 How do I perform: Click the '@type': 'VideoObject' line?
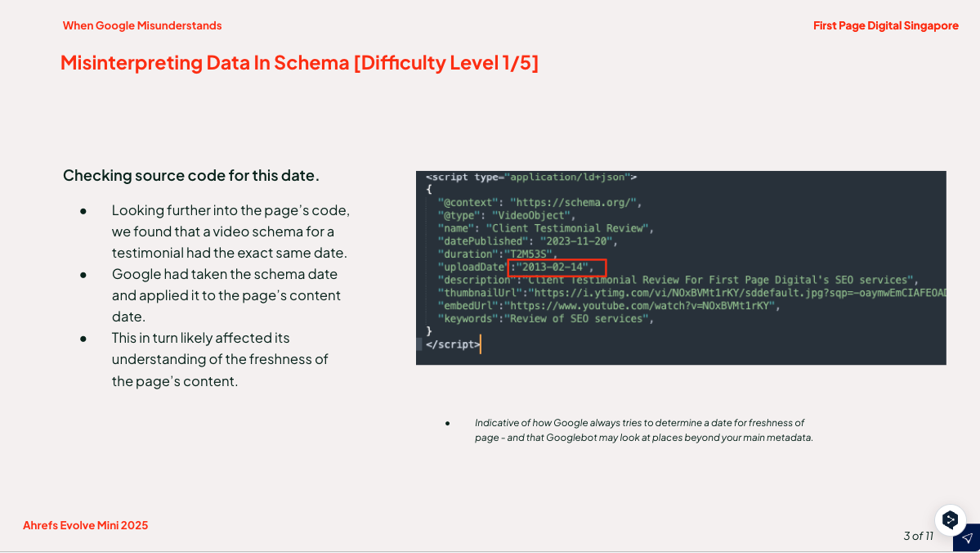pos(506,216)
